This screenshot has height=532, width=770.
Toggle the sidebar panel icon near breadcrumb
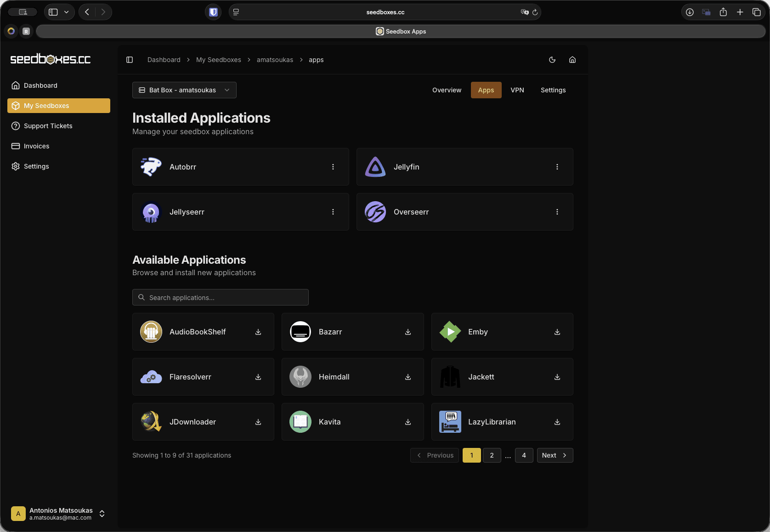130,60
